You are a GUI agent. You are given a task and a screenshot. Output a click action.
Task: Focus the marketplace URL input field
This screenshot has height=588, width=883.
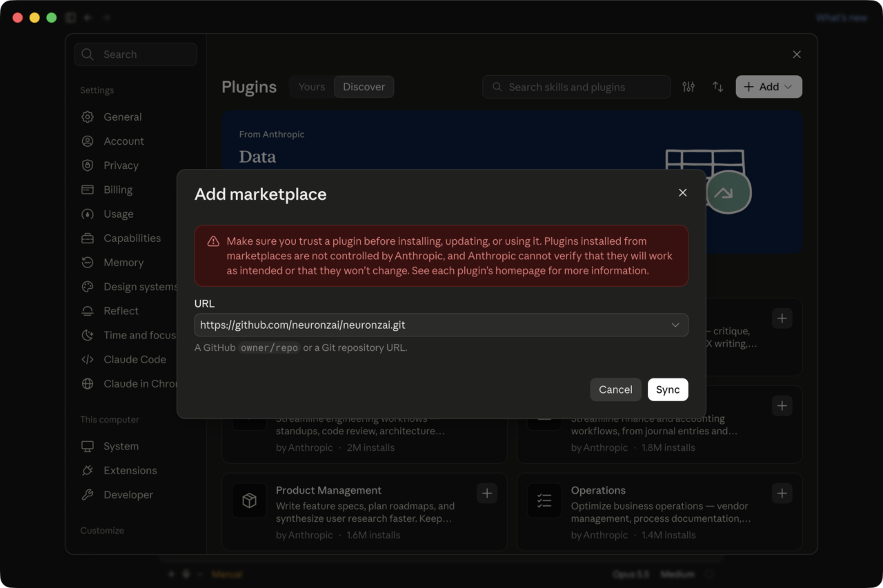441,325
